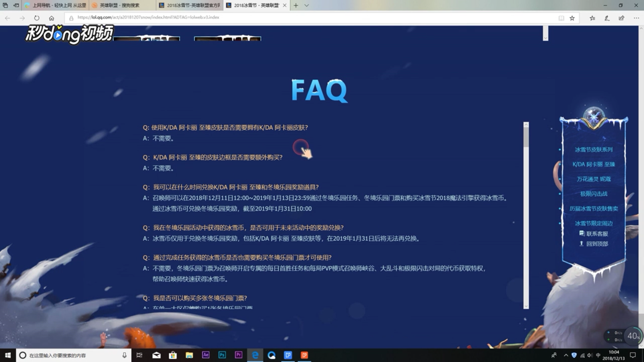The height and width of the screenshot is (362, 644).
Task: Add page to favorites star icon
Action: point(572,18)
